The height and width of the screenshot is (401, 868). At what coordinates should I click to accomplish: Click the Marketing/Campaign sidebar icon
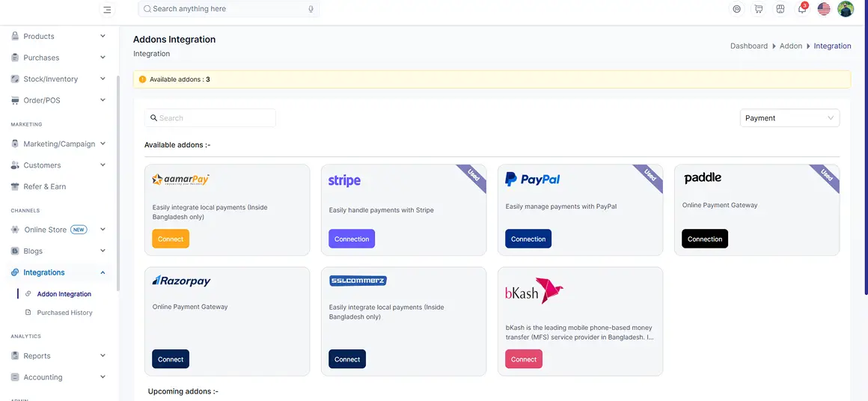click(15, 144)
